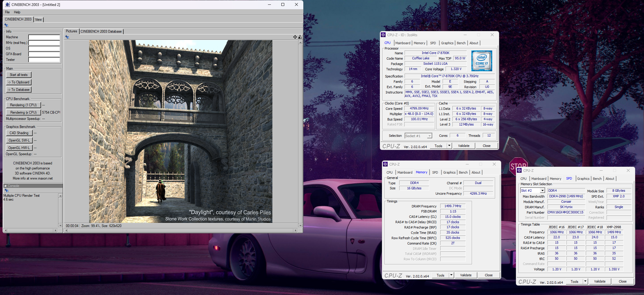This screenshot has width=644, height=295.
Task: Click the Start all tests button
Action: click(x=19, y=75)
